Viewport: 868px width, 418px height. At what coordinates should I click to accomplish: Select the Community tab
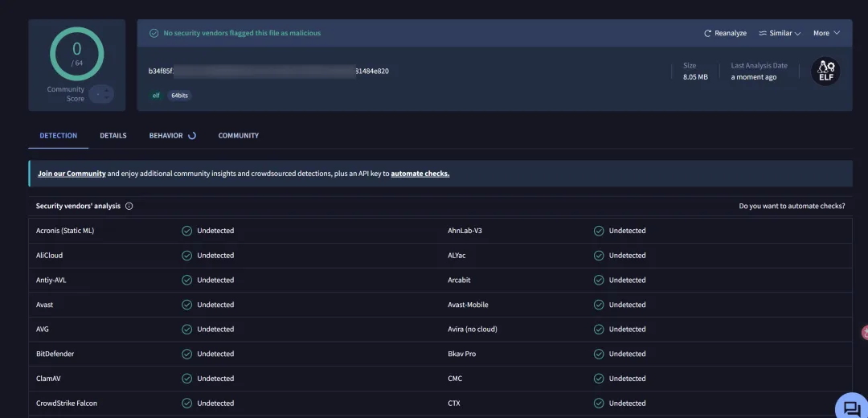tap(238, 136)
